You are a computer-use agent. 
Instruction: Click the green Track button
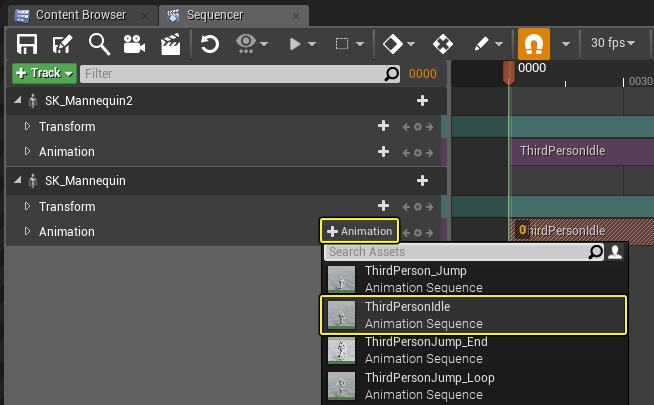point(44,73)
